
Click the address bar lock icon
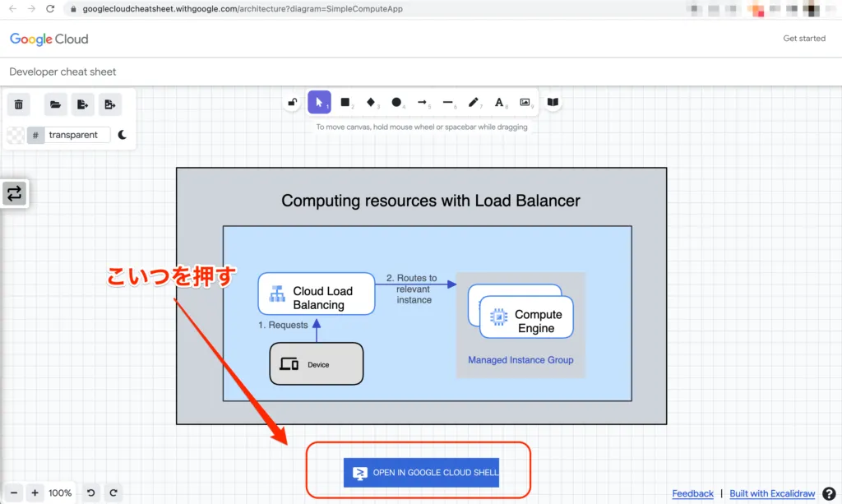point(73,8)
